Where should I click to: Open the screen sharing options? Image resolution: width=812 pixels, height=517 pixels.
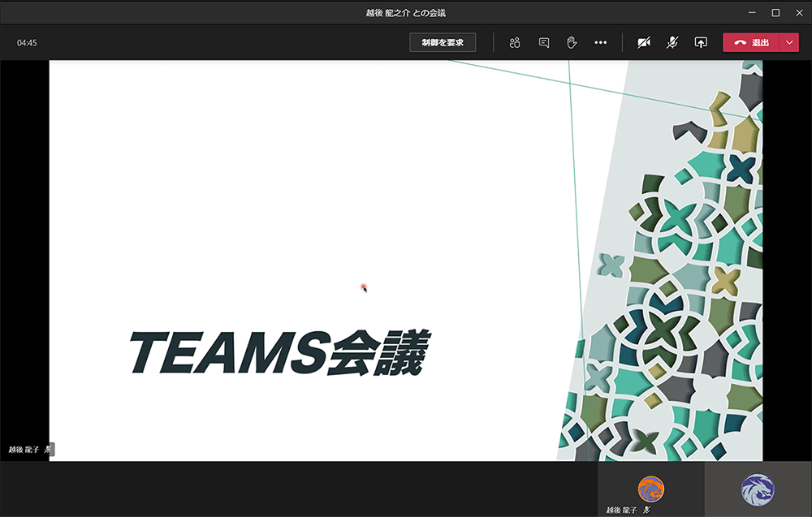click(700, 41)
